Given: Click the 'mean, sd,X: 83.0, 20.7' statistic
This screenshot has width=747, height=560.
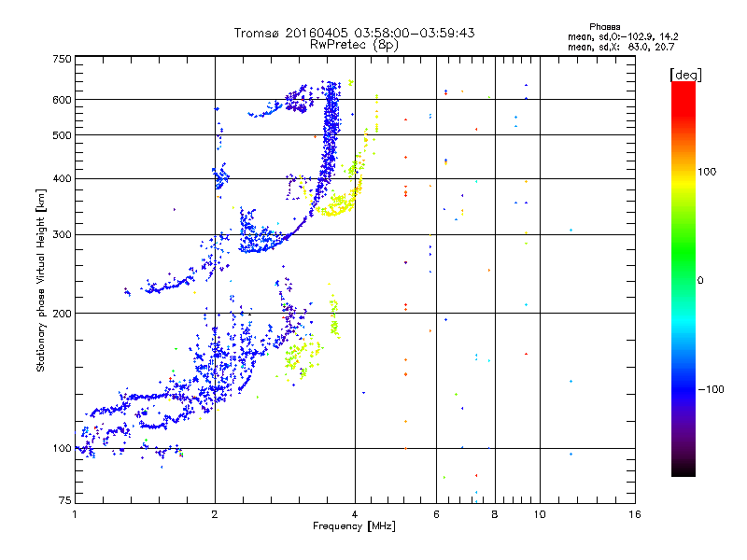Looking at the screenshot, I should pyautogui.click(x=621, y=47).
